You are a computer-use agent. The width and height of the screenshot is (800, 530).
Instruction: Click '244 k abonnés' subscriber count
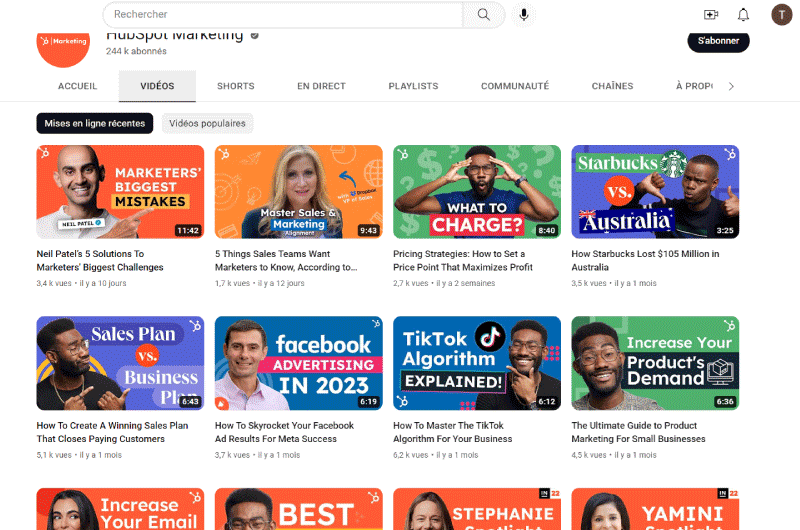[136, 51]
